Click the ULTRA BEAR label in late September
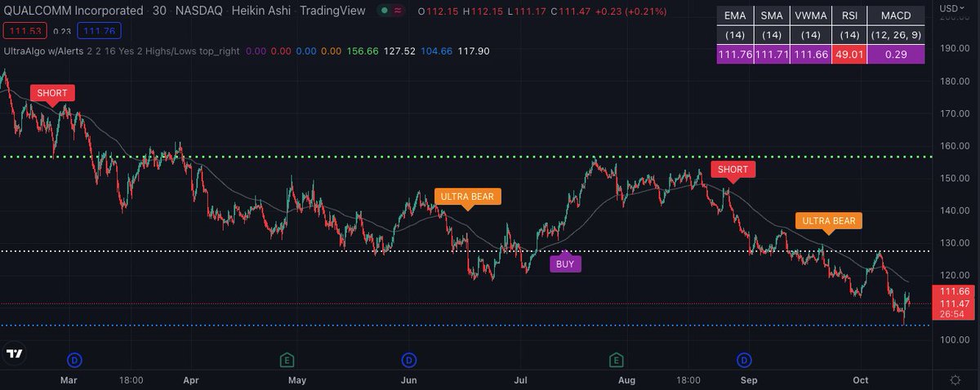This screenshot has width=980, height=390. pos(829,220)
